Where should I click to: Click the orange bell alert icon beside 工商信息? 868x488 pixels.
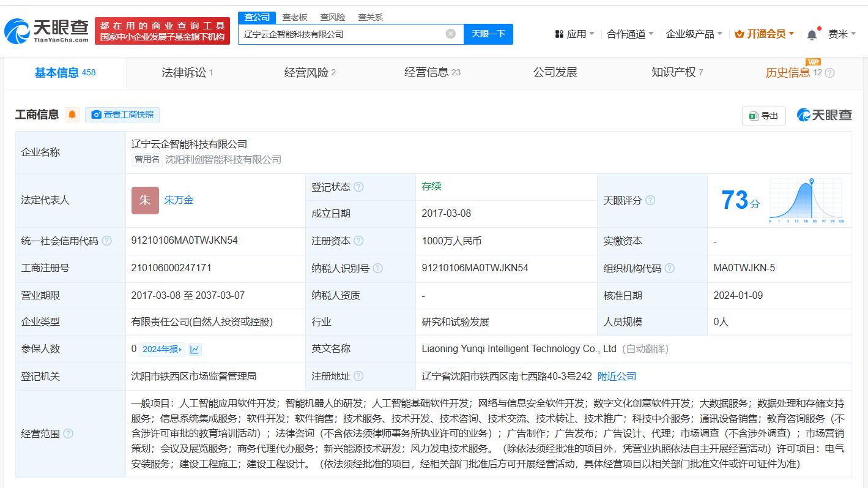[72, 114]
